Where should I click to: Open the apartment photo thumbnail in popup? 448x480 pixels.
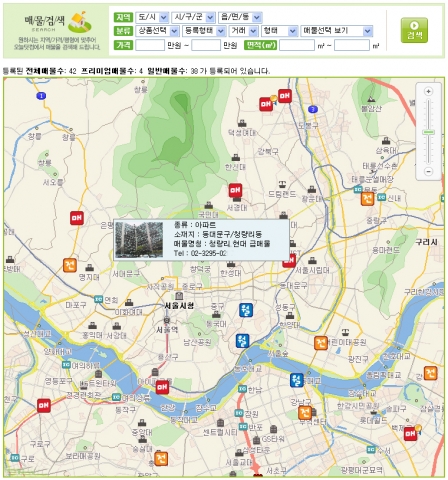tap(139, 240)
